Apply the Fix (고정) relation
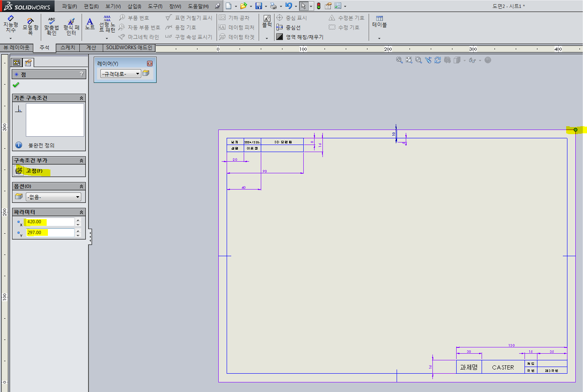 point(29,171)
